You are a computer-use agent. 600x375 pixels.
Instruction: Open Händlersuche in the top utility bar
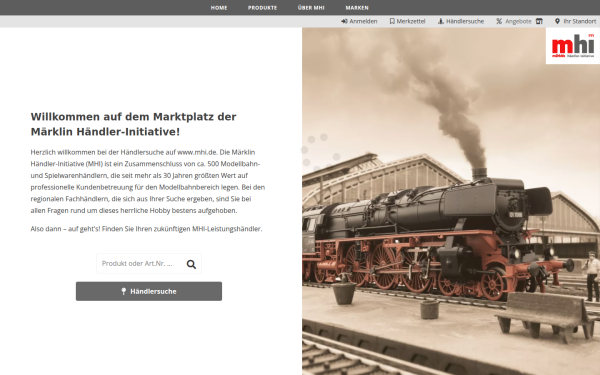coord(461,21)
